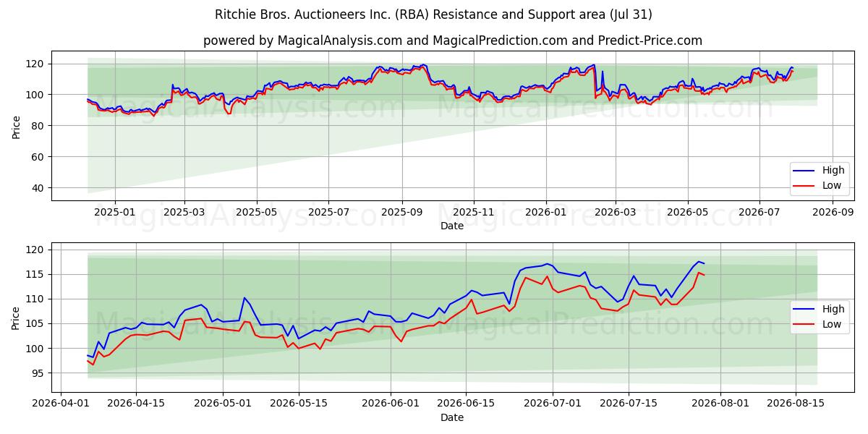
Task: Select the '120' price tick in the upper chart
Action: pos(35,64)
